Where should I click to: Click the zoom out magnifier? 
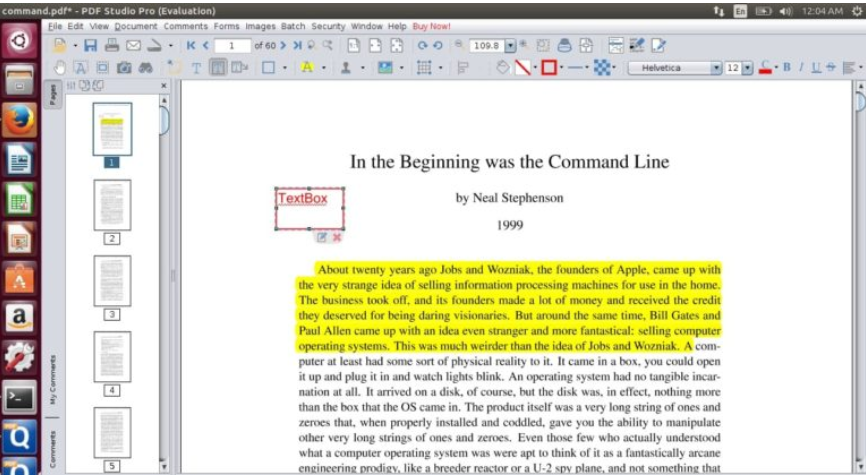458,44
